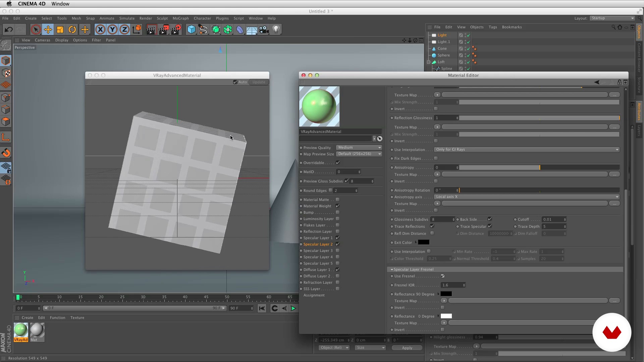Enable Material Matte checkbox
Screen dimensions: 644x362
click(337, 199)
